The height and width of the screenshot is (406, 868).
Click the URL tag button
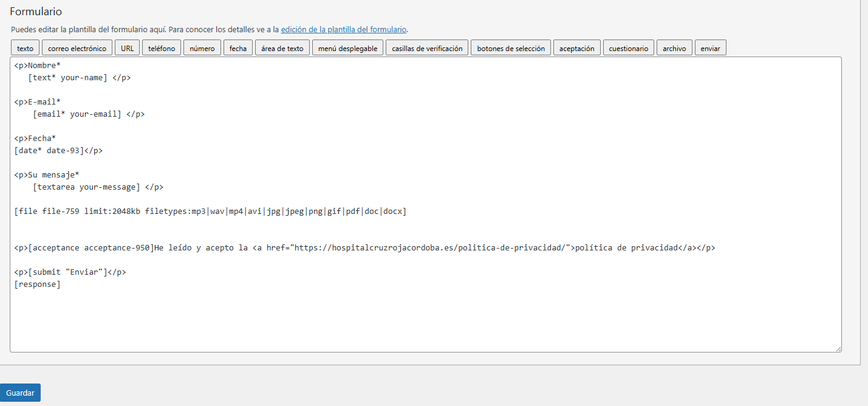(127, 48)
